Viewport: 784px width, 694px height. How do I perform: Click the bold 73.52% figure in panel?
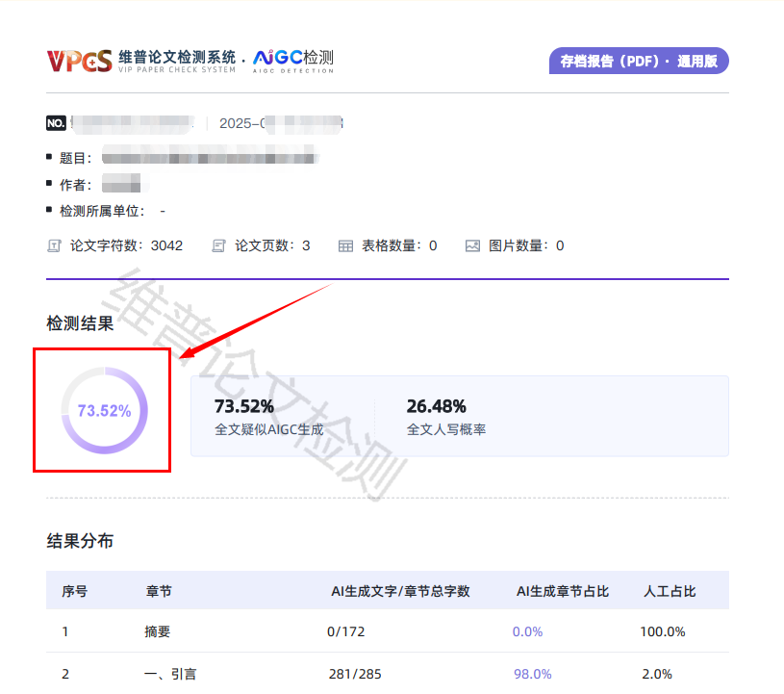(x=244, y=406)
